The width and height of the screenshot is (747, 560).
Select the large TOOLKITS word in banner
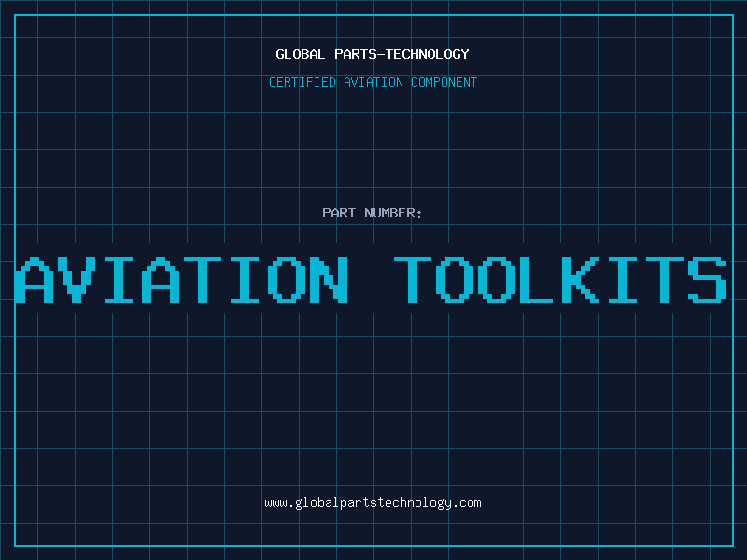pos(561,280)
